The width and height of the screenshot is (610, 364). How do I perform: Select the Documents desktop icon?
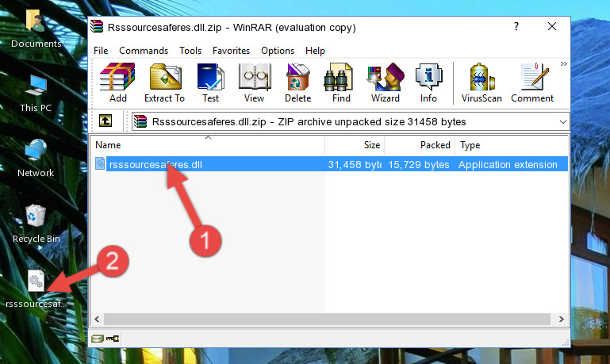[x=36, y=29]
